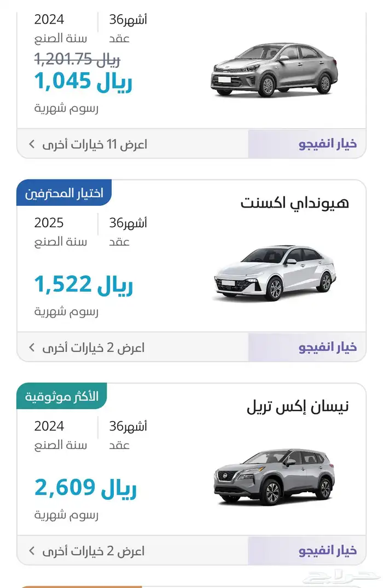
Task: Click chevron arrow under Nissan X-Trail card
Action: (x=32, y=551)
